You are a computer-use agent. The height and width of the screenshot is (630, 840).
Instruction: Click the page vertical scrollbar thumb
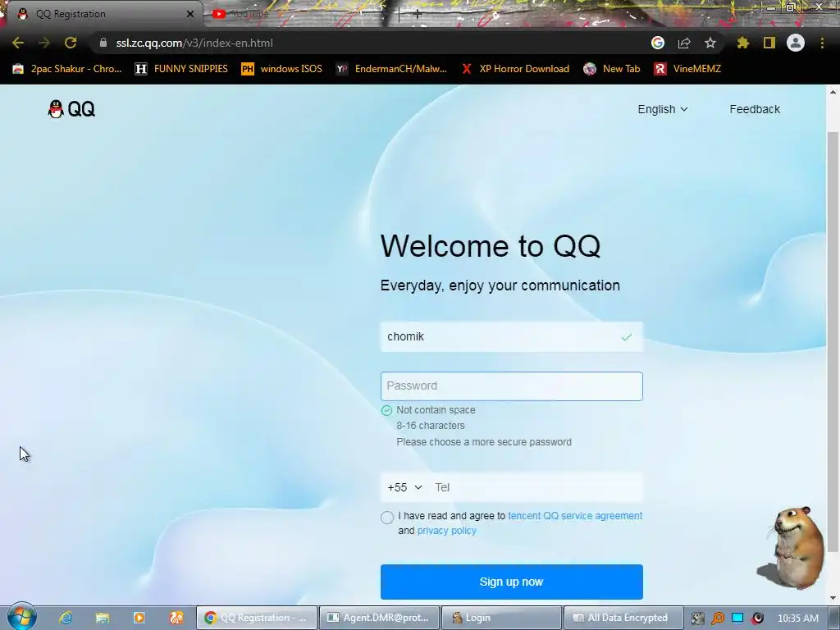(833, 341)
